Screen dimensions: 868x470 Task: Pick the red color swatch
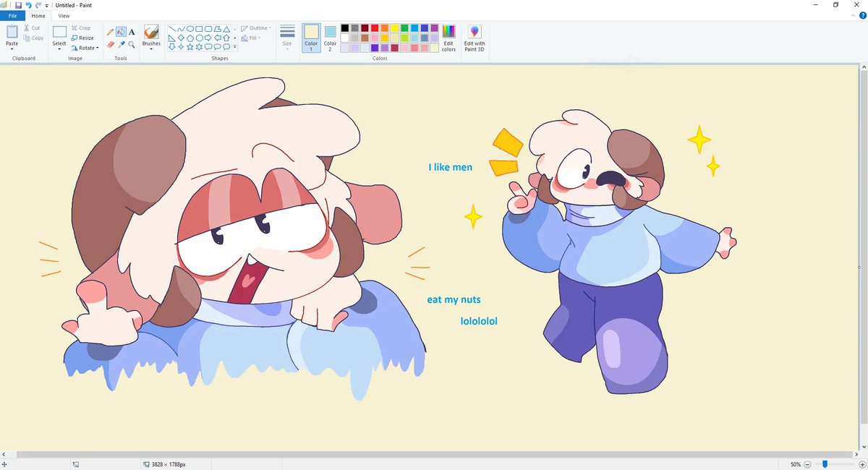375,28
